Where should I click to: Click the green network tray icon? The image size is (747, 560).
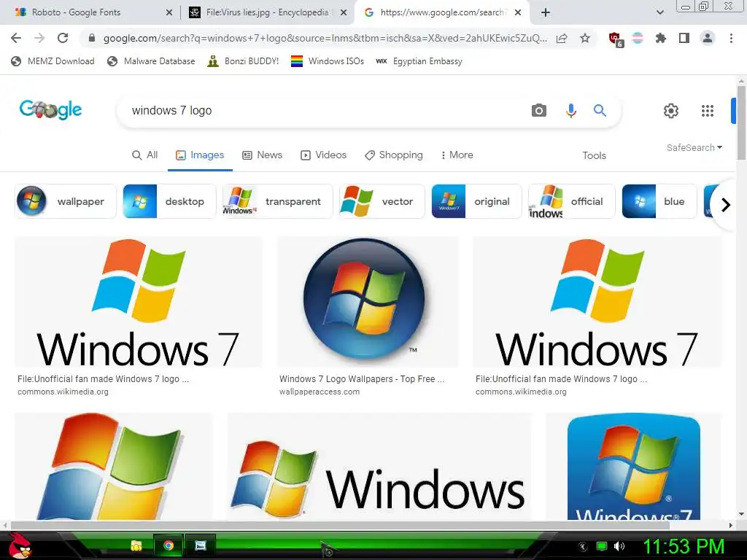tap(602, 546)
